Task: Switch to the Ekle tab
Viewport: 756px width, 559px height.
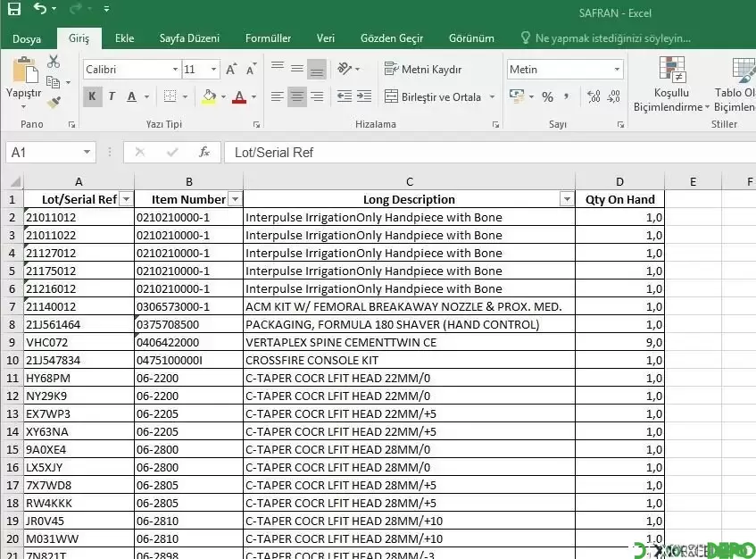Action: click(124, 38)
